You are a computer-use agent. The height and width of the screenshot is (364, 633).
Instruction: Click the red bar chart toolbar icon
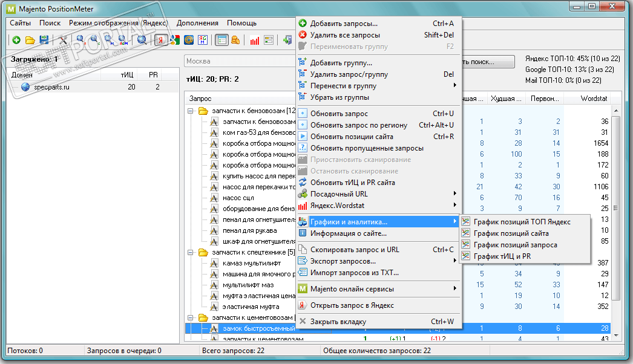pos(255,40)
